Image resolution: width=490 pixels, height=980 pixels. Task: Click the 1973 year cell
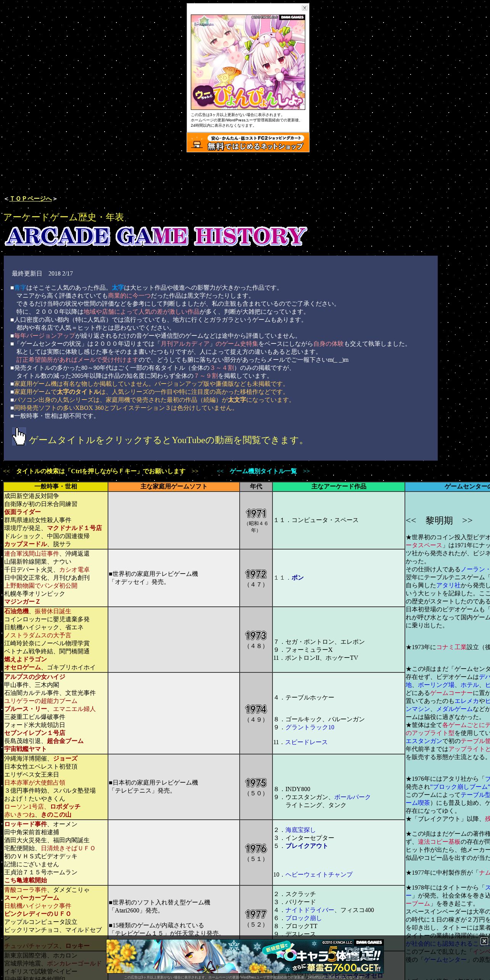tap(256, 640)
